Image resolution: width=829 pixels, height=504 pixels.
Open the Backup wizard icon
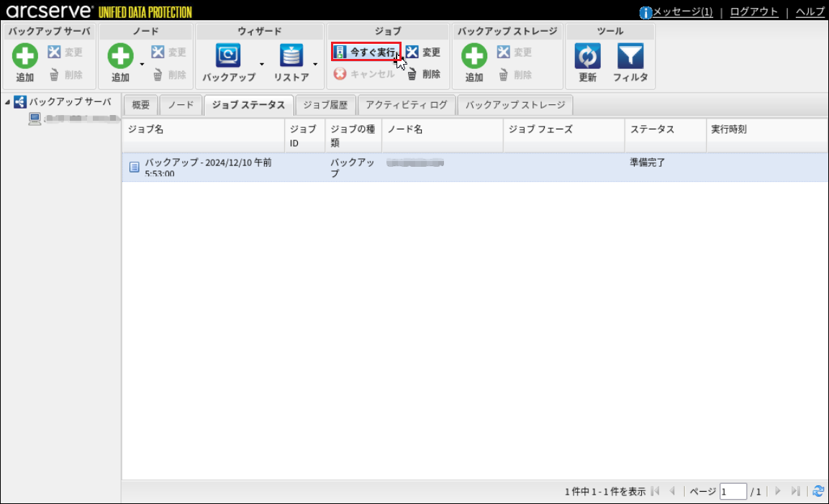[x=229, y=56]
